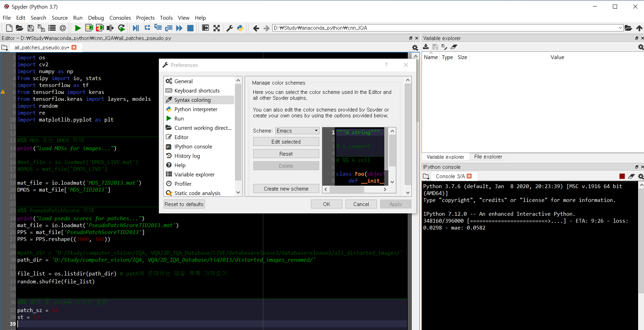This screenshot has height=330, width=644.
Task: Click blue Stop debugging square icon
Action: 190,28
